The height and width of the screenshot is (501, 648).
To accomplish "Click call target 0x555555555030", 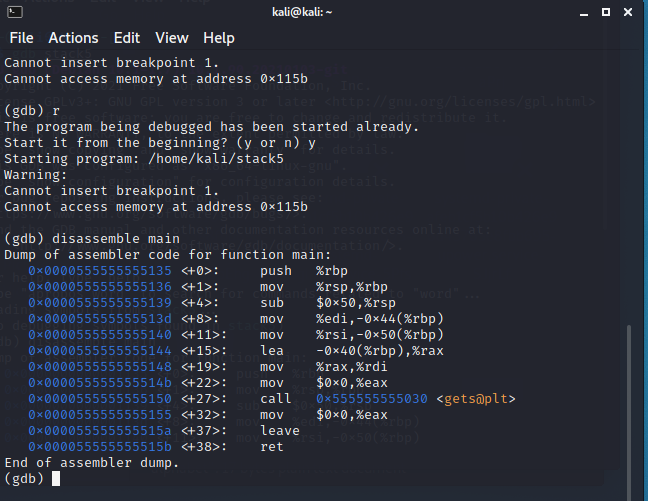I will (372, 399).
